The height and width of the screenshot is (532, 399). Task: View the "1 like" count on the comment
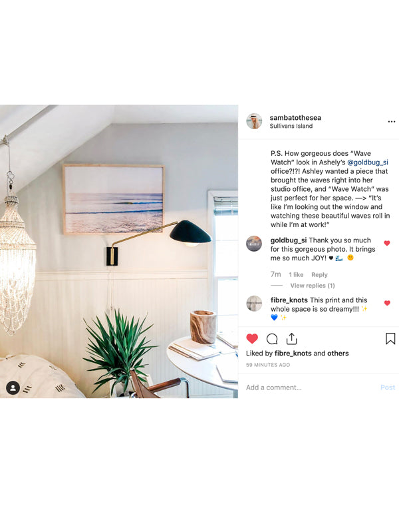[296, 274]
